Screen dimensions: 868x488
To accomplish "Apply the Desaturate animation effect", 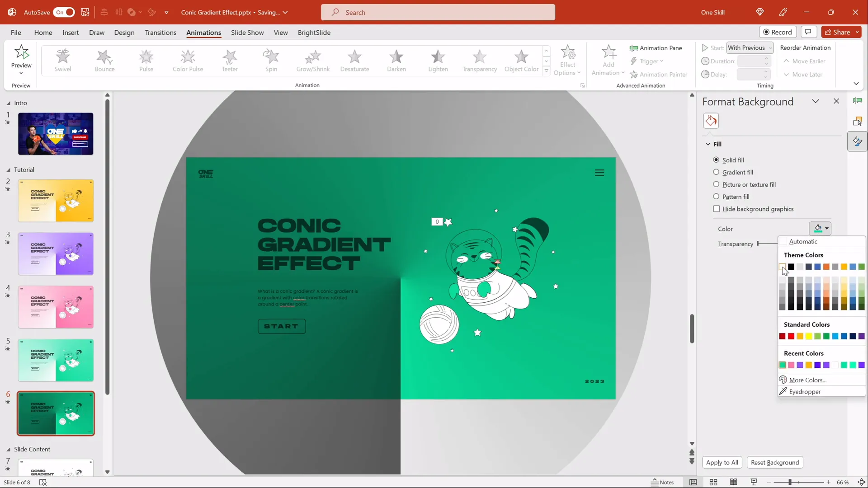I will pyautogui.click(x=354, y=61).
